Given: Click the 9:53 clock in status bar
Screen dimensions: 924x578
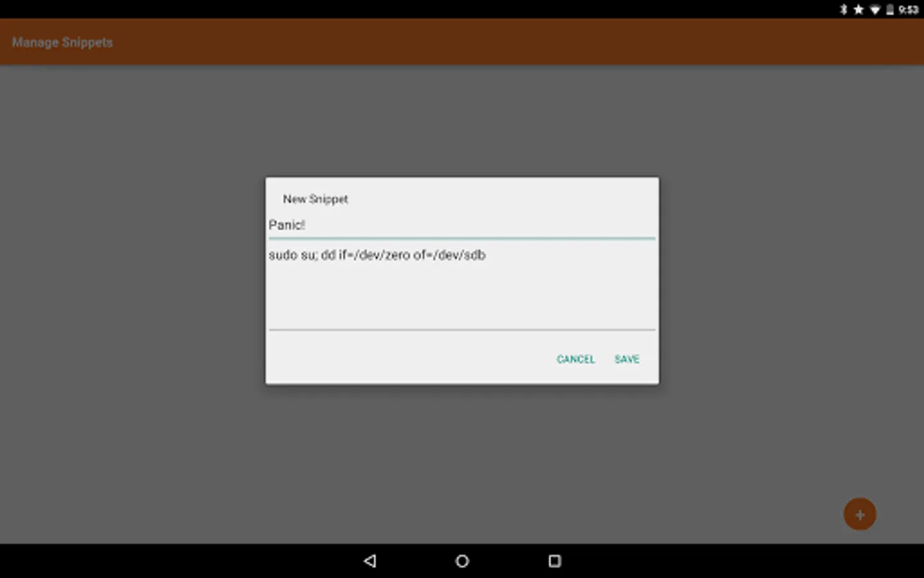Looking at the screenshot, I should (x=908, y=9).
